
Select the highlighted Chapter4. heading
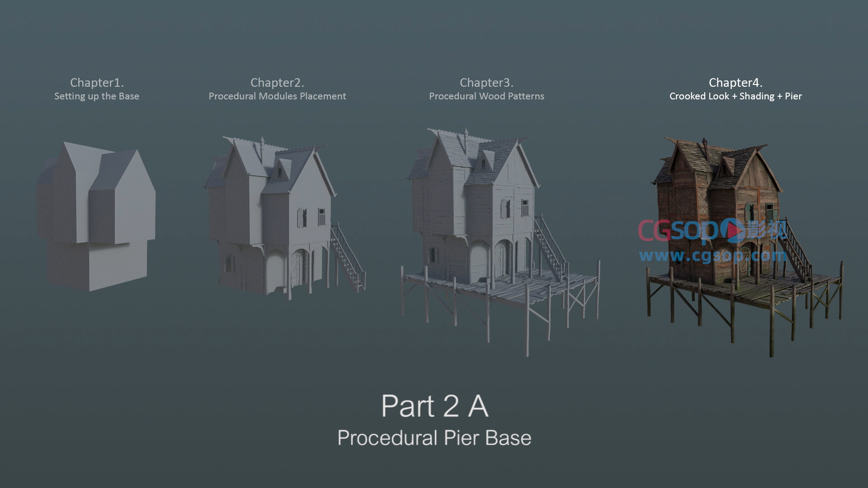(x=736, y=83)
